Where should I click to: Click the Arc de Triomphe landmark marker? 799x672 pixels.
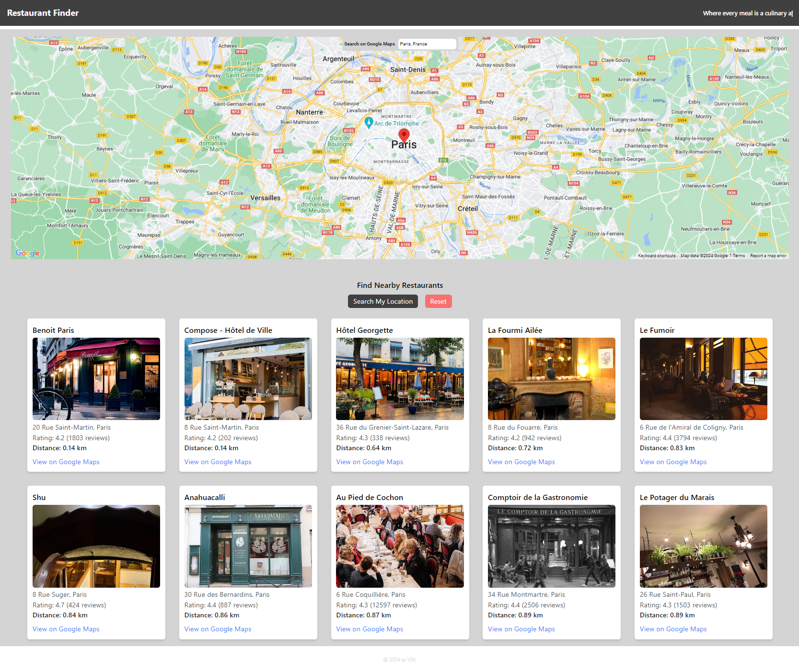click(x=369, y=123)
